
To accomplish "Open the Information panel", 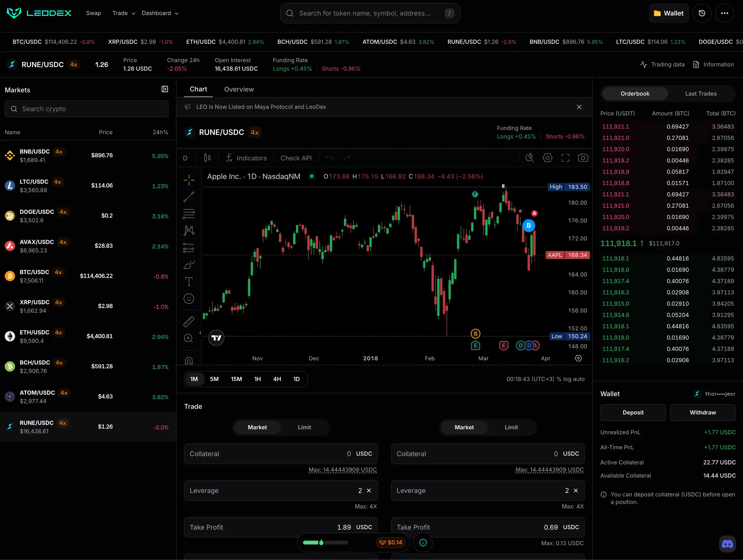I will pos(713,64).
